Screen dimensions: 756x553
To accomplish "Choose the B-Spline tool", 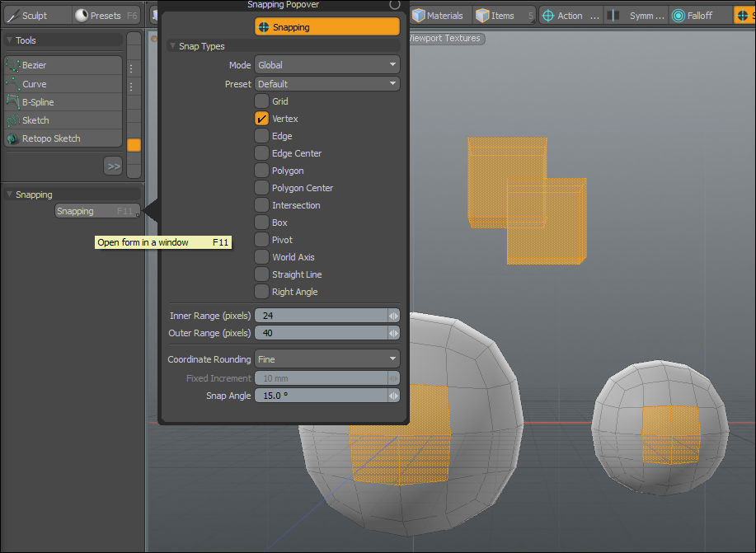I will [63, 102].
